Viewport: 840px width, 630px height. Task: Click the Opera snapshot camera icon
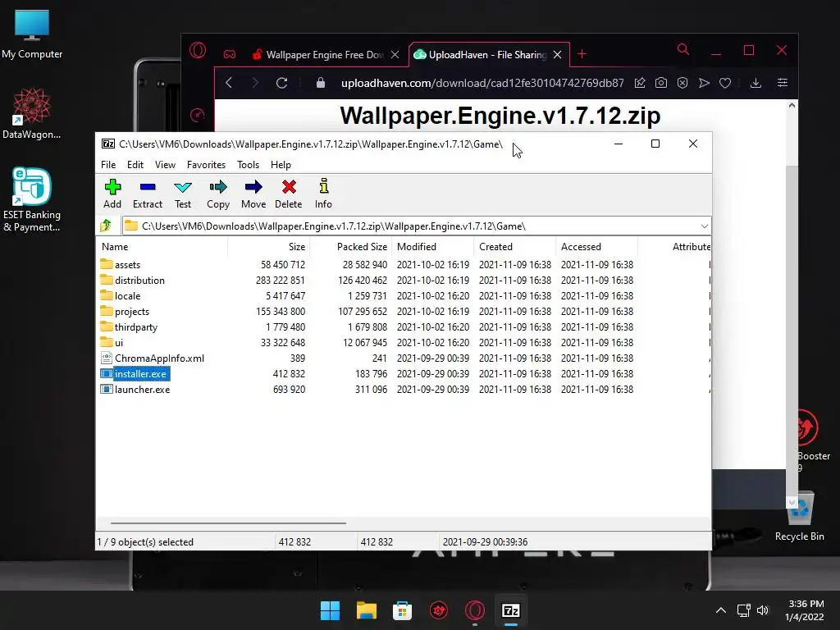click(x=661, y=83)
